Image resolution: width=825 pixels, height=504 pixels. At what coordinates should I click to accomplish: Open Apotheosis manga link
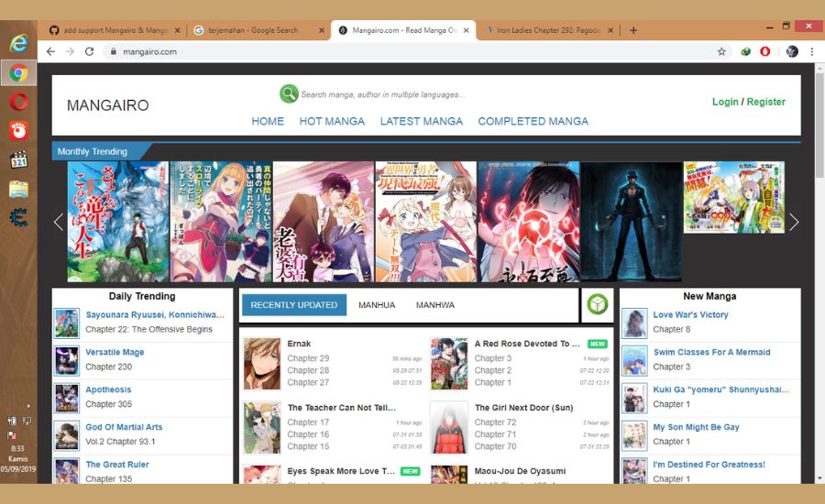pyautogui.click(x=108, y=389)
